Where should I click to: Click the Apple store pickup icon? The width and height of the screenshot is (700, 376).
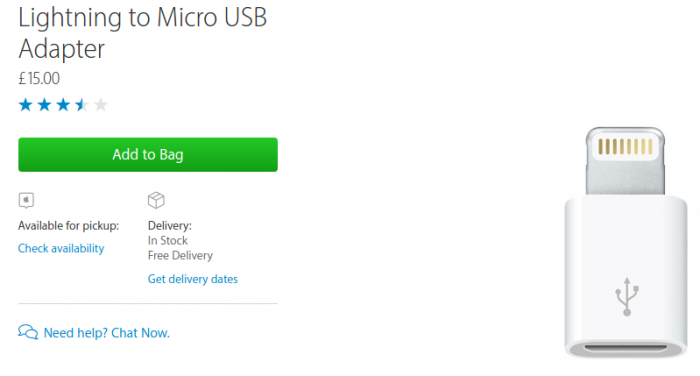point(26,200)
